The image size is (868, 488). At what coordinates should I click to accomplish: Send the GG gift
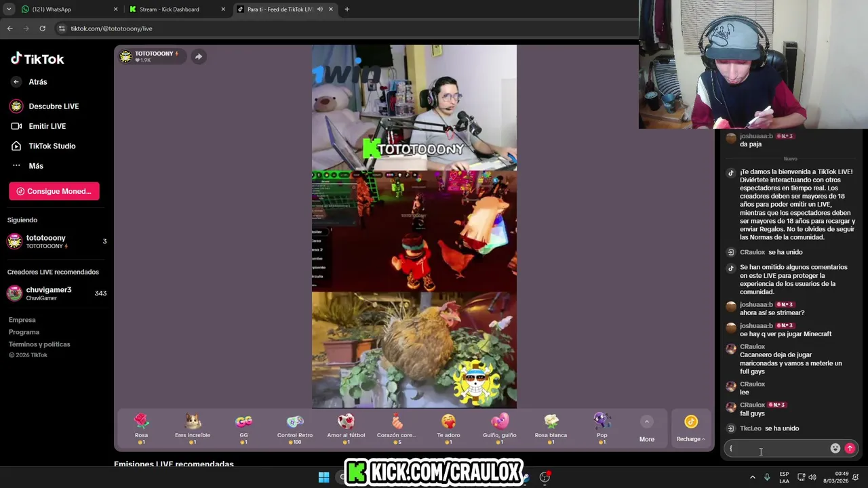point(243,428)
